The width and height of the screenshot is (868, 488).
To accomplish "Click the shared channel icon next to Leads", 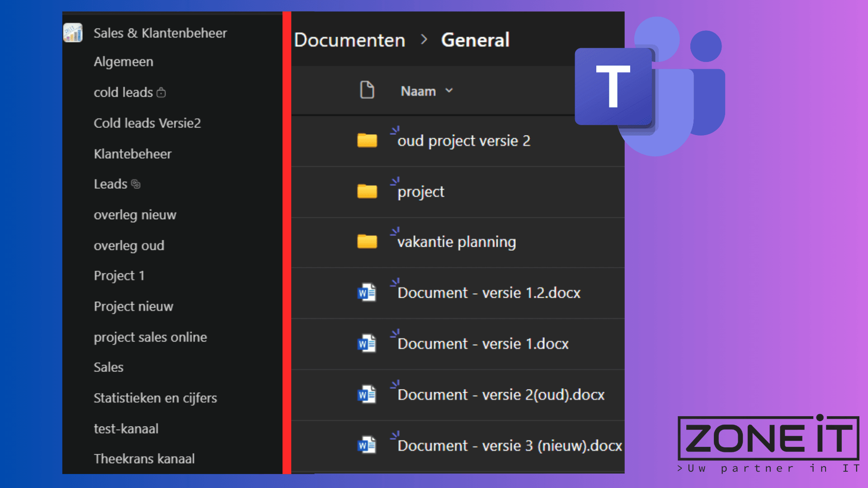I will point(136,184).
